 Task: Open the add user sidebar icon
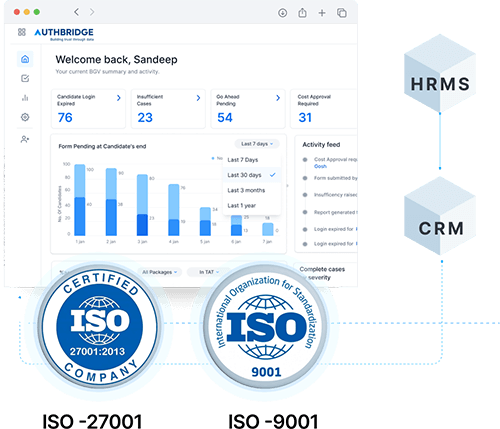coord(25,139)
